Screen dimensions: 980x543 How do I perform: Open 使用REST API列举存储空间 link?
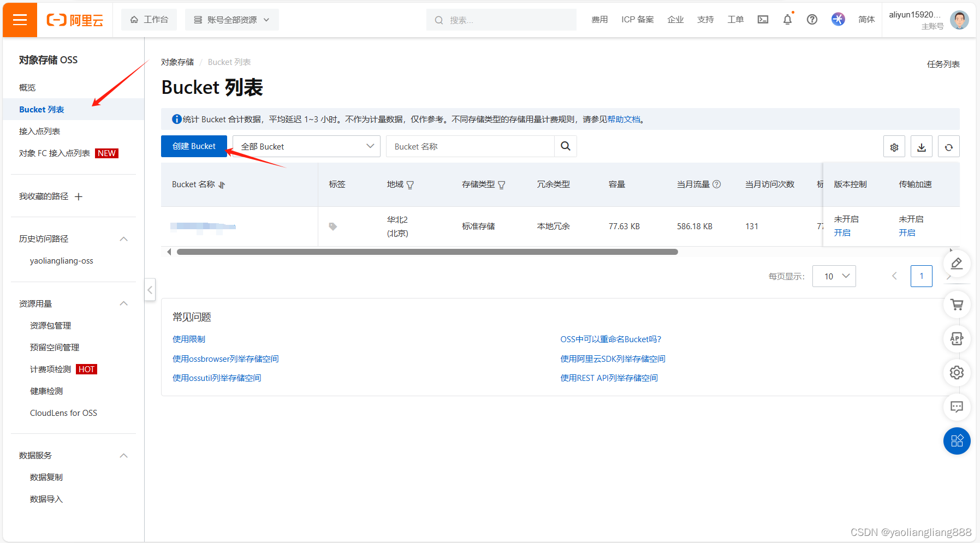coord(609,378)
